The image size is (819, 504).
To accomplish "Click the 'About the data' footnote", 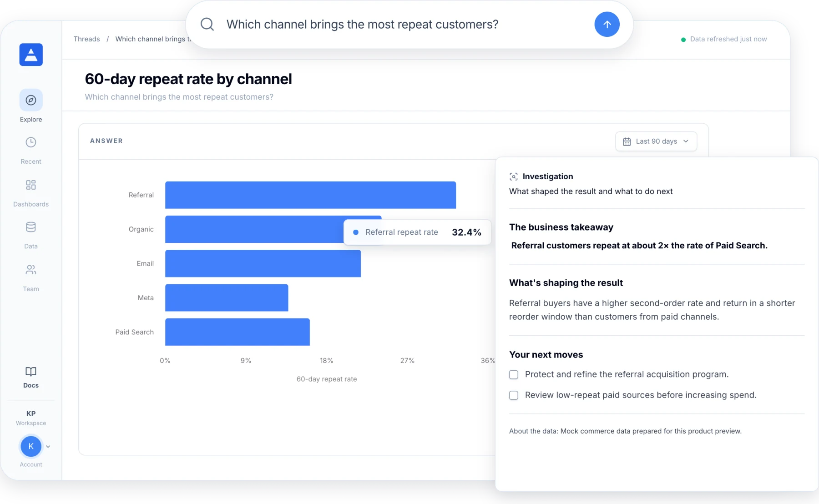I will point(625,431).
